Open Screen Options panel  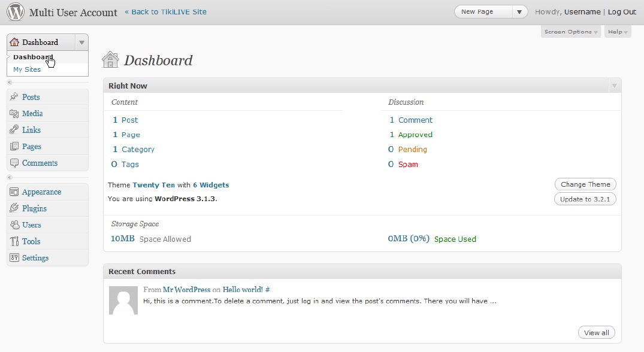571,32
